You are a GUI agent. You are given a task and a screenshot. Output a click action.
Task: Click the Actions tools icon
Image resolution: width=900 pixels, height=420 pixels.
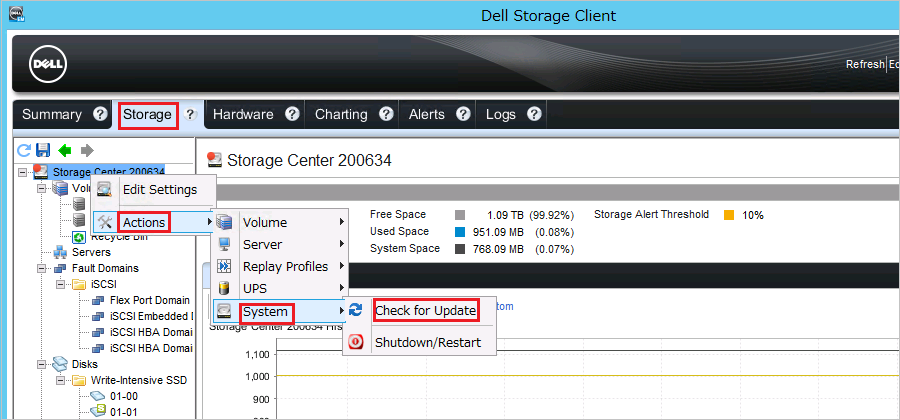tap(104, 222)
